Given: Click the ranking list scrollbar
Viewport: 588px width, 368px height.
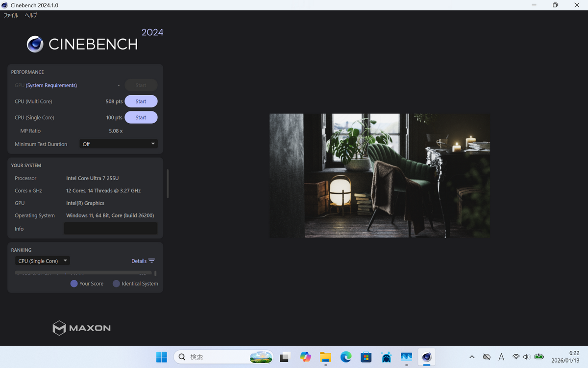Looking at the screenshot, I should coord(155,274).
